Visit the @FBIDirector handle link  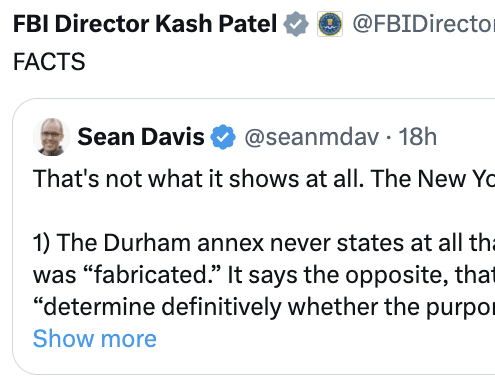[x=424, y=24]
